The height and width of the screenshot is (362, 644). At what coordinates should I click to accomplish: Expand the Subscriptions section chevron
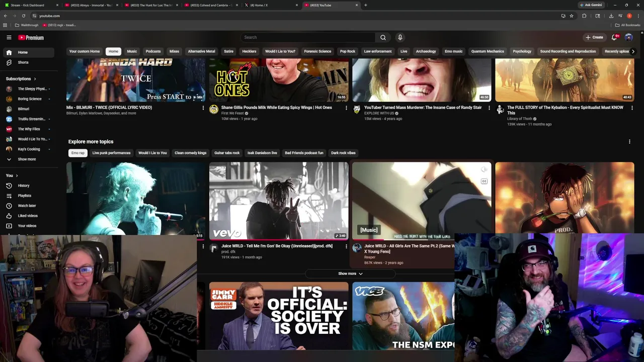(x=35, y=79)
